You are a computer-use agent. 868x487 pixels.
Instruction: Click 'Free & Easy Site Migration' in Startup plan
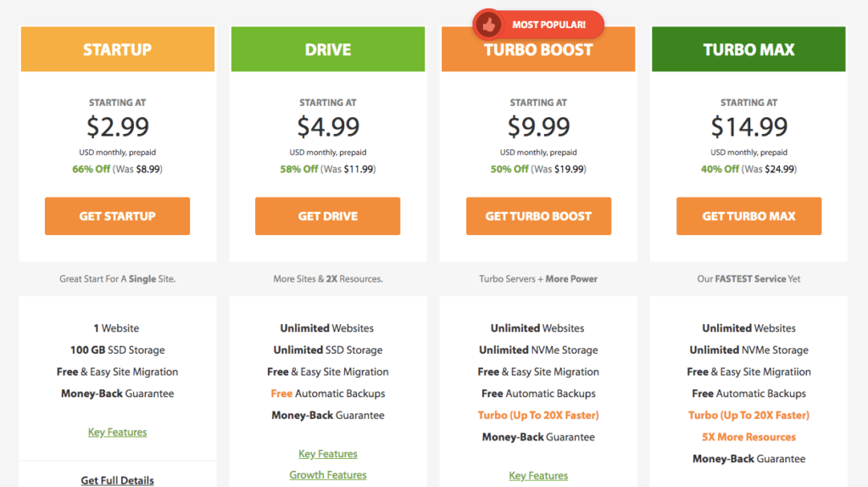click(x=117, y=372)
